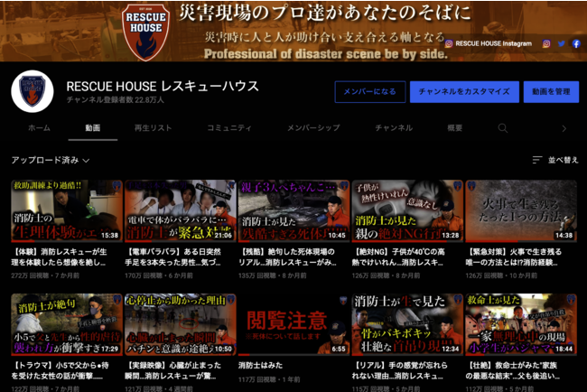Click title 【緊急対策】火事で生き残る
Image resolution: width=587 pixels, height=392 pixels.
pyautogui.click(x=514, y=257)
